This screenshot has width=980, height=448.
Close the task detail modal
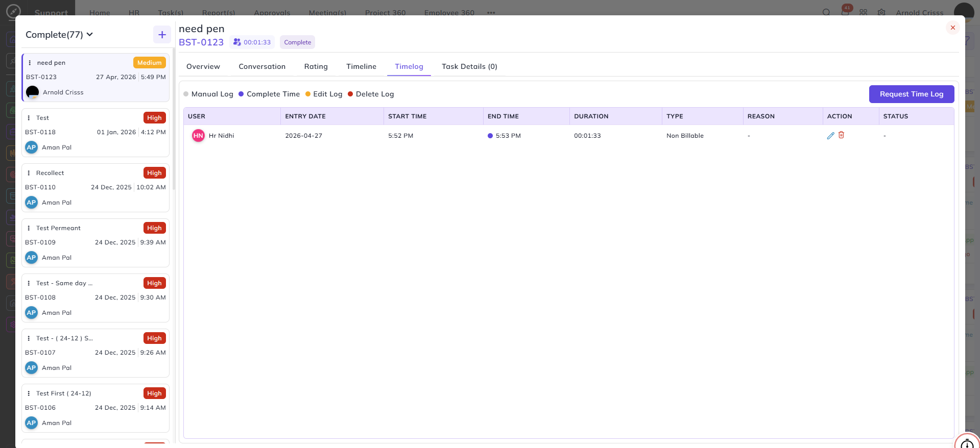[952, 28]
